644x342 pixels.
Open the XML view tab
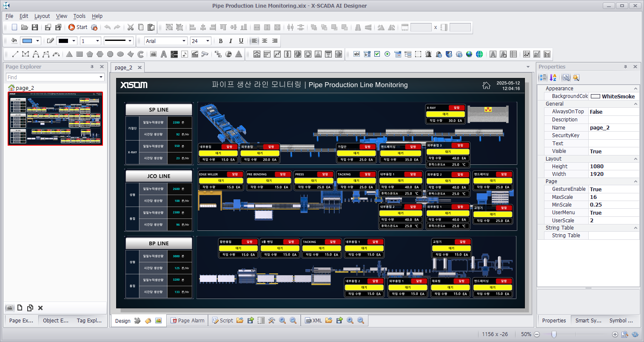[314, 320]
